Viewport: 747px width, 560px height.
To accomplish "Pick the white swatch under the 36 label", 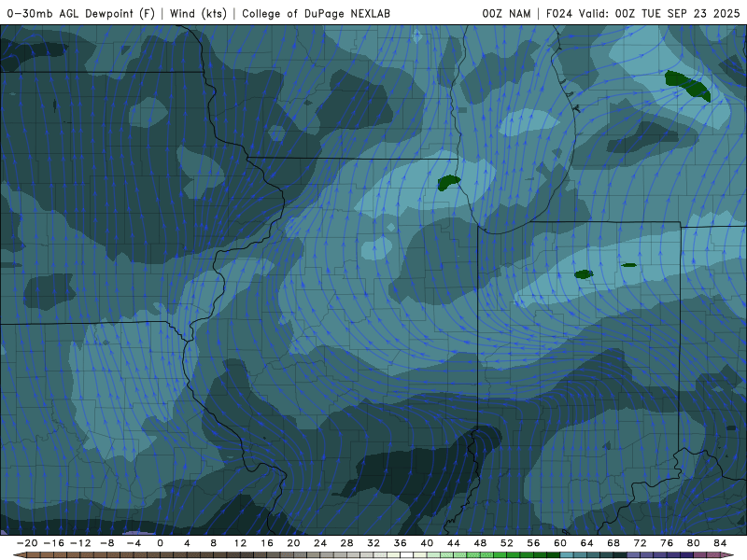I will point(407,555).
